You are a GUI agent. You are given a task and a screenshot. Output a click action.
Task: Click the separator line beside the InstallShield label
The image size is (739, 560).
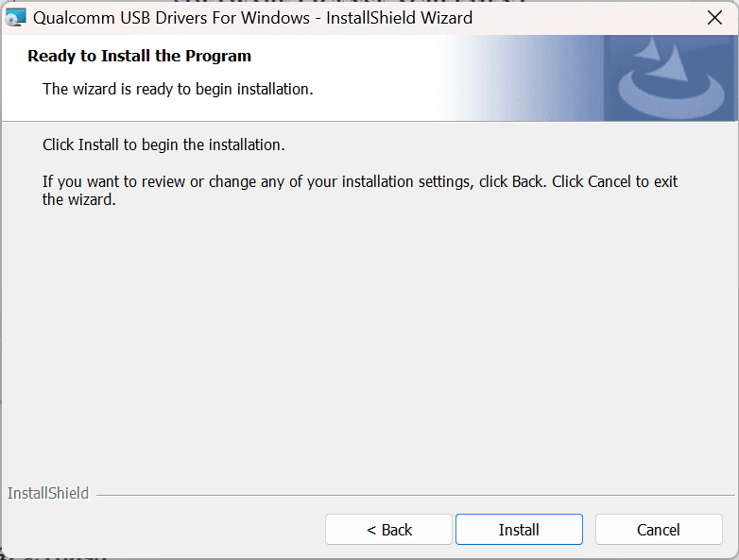click(415, 495)
